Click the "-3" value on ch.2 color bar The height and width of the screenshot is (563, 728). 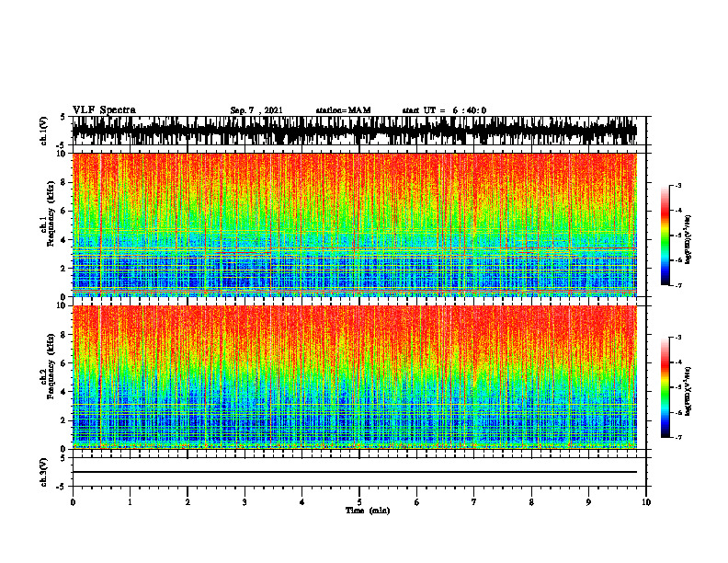pos(678,338)
